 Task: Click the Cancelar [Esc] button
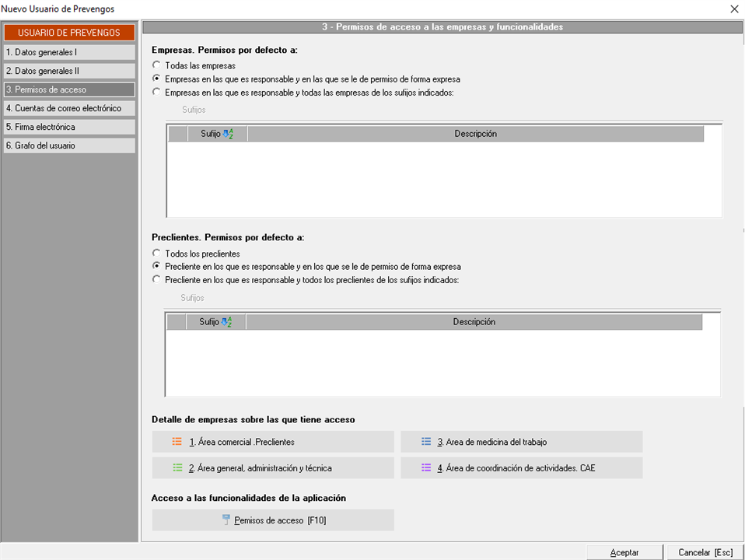tap(705, 552)
